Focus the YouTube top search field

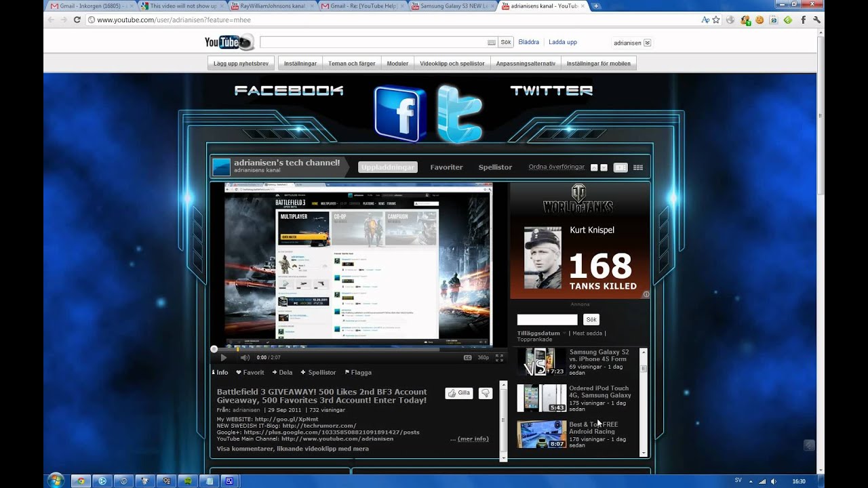coord(378,42)
